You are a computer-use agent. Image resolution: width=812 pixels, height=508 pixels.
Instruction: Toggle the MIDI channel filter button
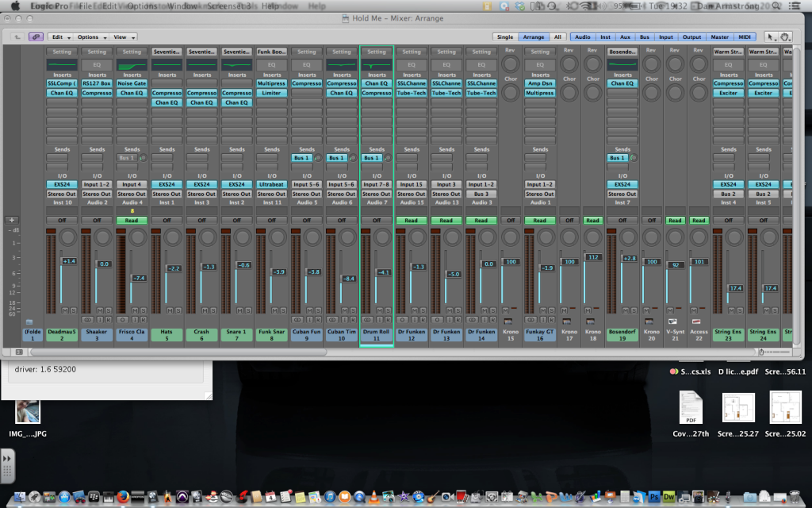coord(745,37)
